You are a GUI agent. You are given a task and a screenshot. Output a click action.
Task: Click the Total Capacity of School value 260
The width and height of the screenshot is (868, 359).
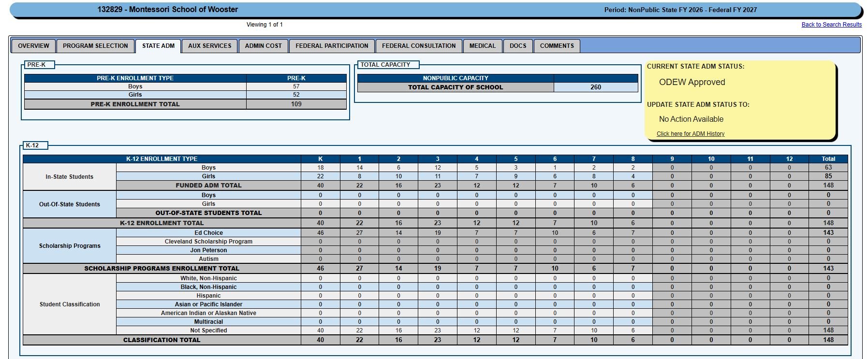(596, 87)
